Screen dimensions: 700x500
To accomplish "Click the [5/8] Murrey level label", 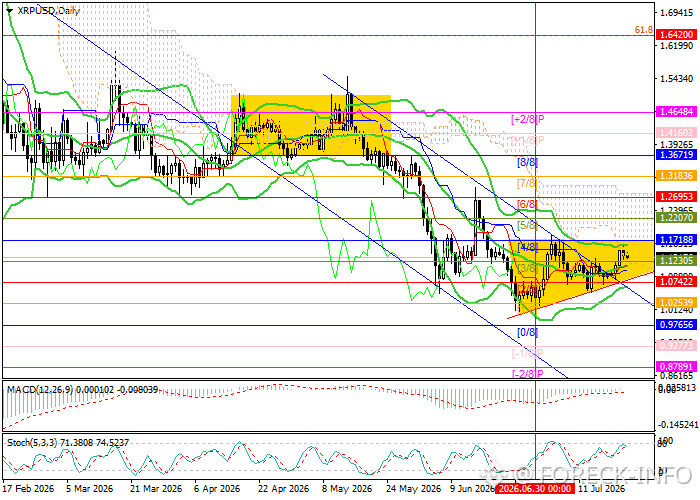I will click(527, 225).
